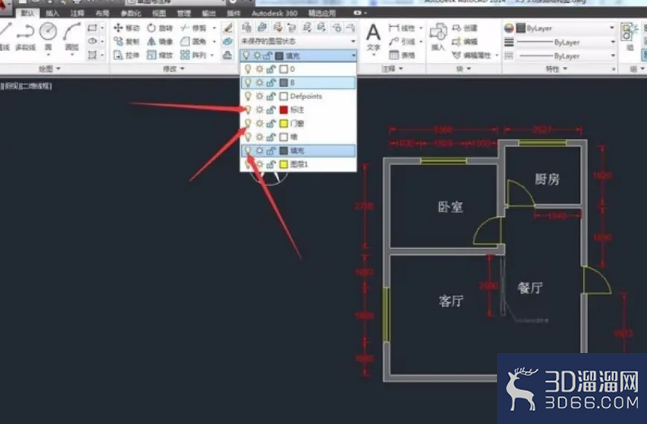Viewport: 647px width, 424px height.
Task: Select the Circle (圆) draw tool
Action: pyautogui.click(x=48, y=36)
